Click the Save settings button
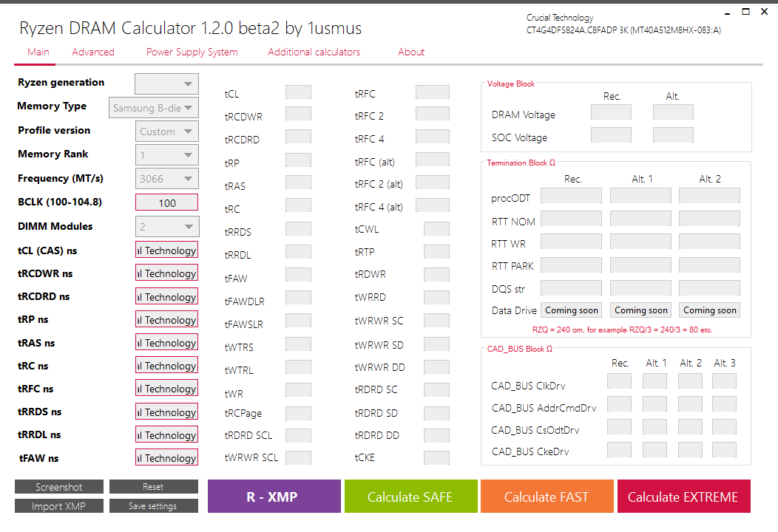778x532 pixels. 153,506
